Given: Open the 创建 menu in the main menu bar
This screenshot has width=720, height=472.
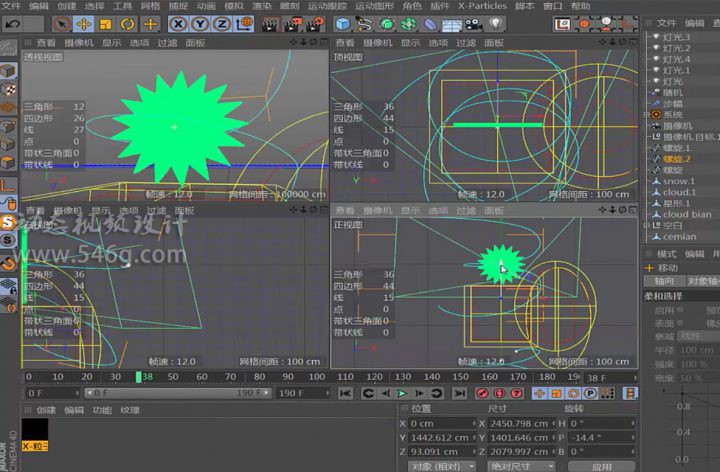Looking at the screenshot, I should pos(67,6).
